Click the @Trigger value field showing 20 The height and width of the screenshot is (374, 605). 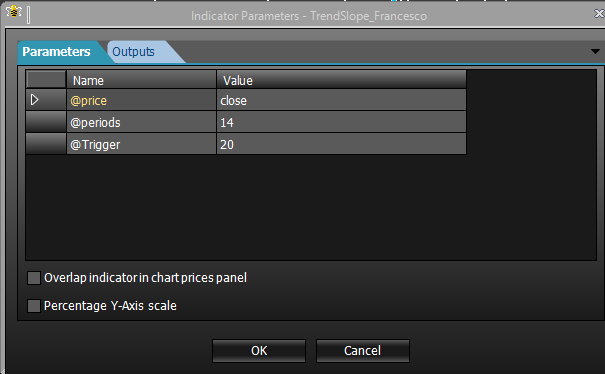click(x=341, y=144)
